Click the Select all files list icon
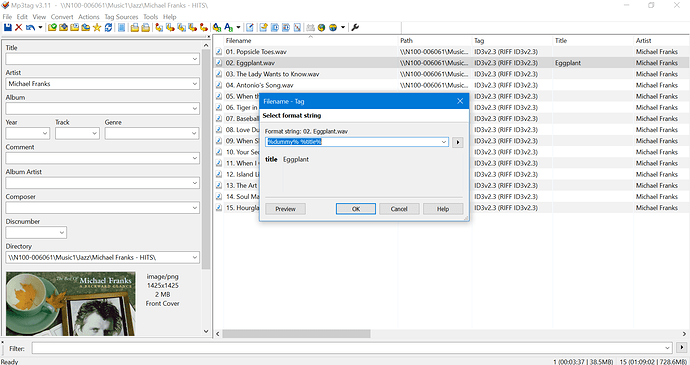The height and width of the screenshot is (365, 690). point(122,27)
